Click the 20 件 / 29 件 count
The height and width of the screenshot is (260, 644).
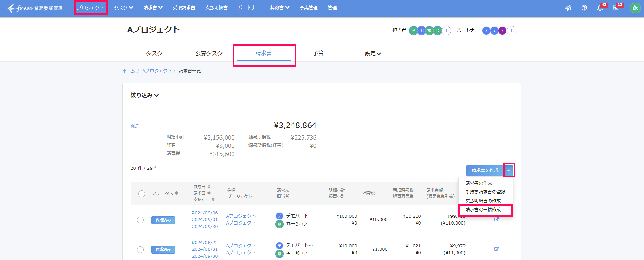click(144, 168)
